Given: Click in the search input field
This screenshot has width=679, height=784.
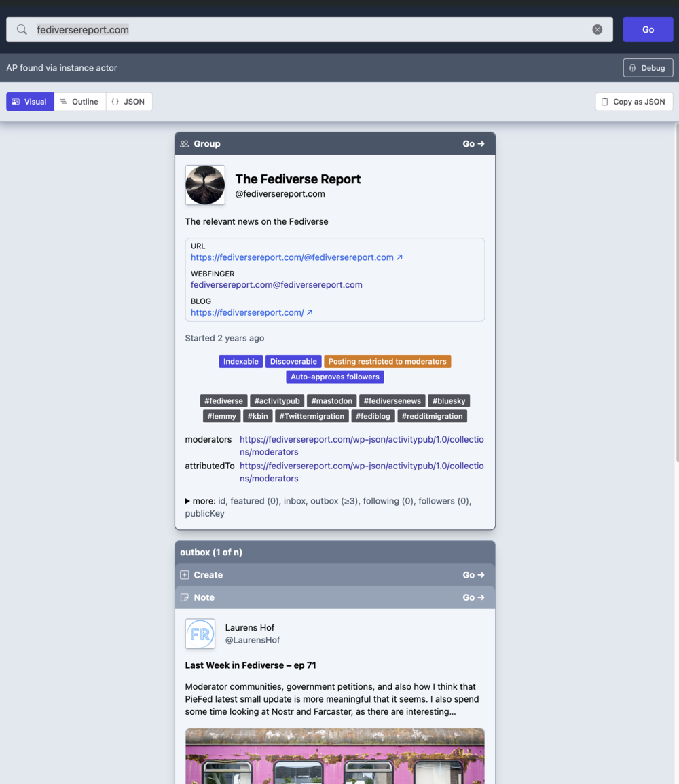Looking at the screenshot, I should coord(306,30).
